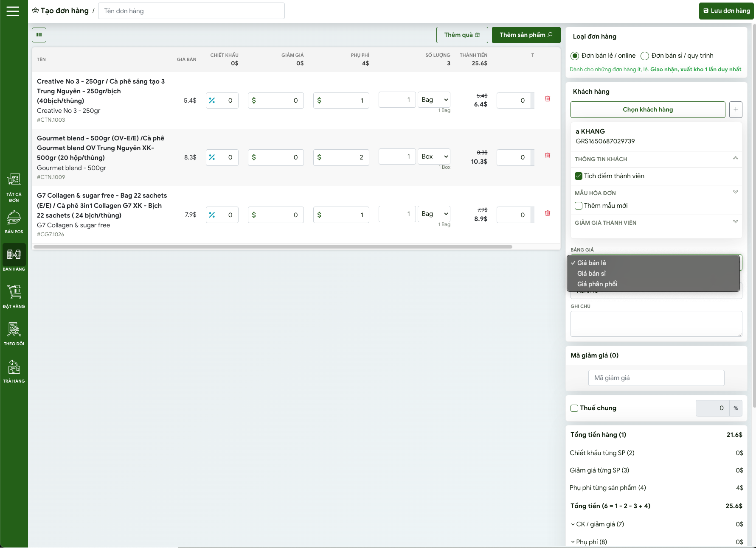Focus last column field in Creative No 3 row

[x=514, y=101]
